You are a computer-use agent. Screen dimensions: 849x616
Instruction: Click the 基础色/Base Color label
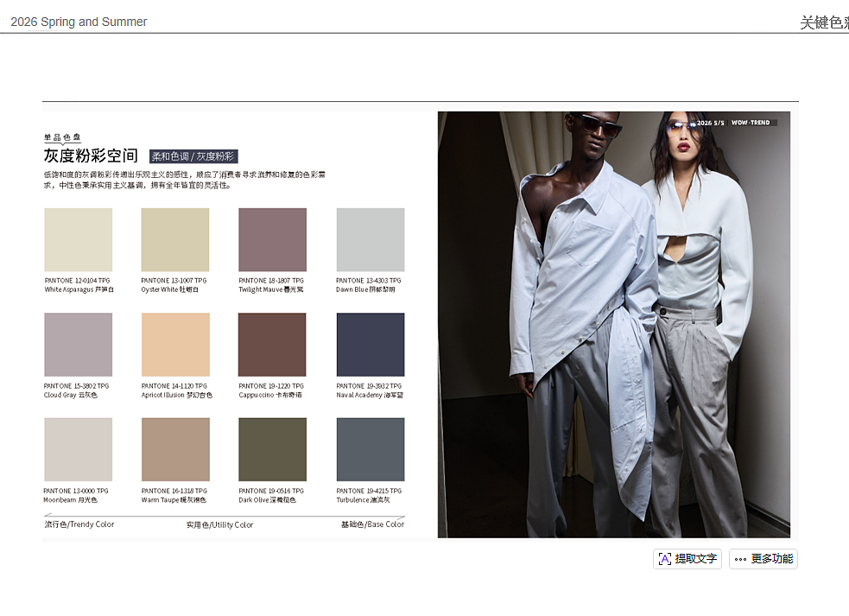[x=372, y=524]
